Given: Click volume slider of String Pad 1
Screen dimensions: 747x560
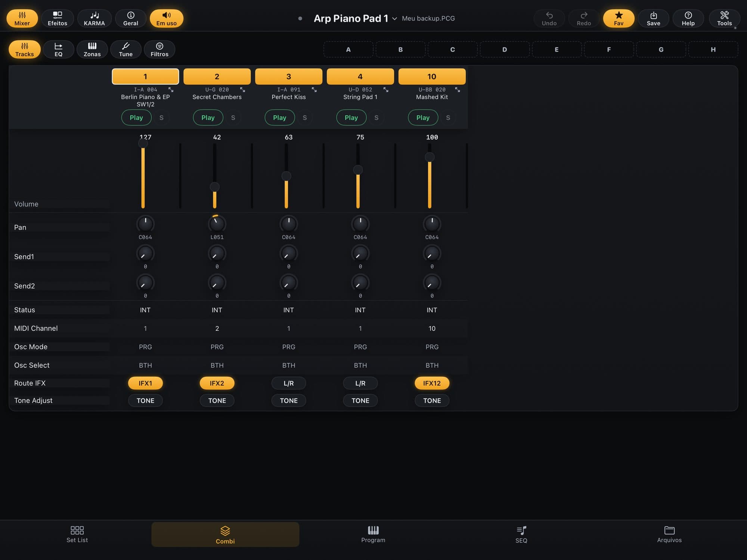Looking at the screenshot, I should [358, 175].
